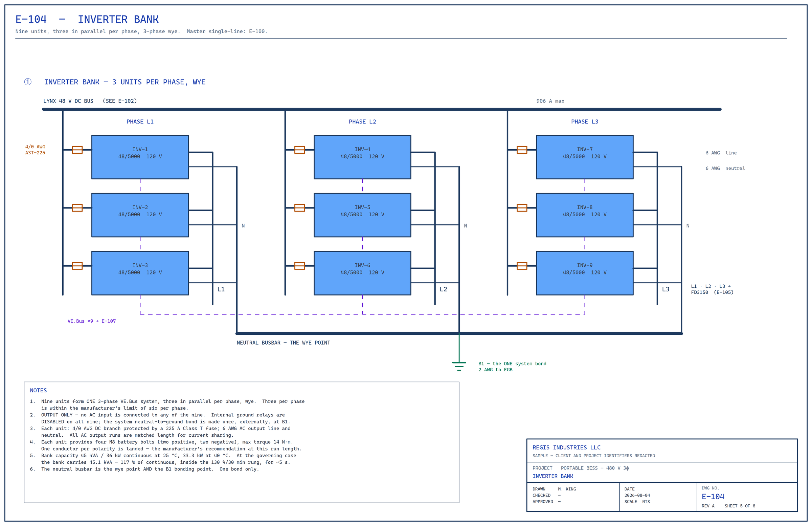Click the circled 1 detail marker
This screenshot has width=812, height=526.
28,82
